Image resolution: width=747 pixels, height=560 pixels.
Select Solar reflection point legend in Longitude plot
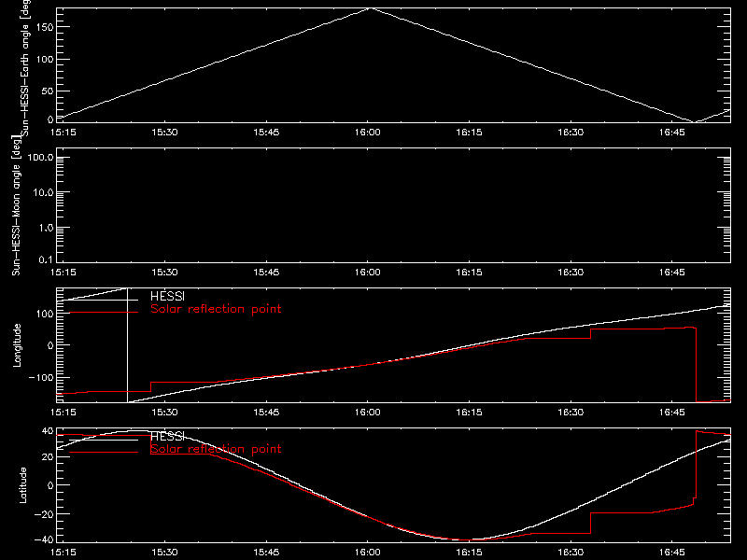pyautogui.click(x=216, y=309)
